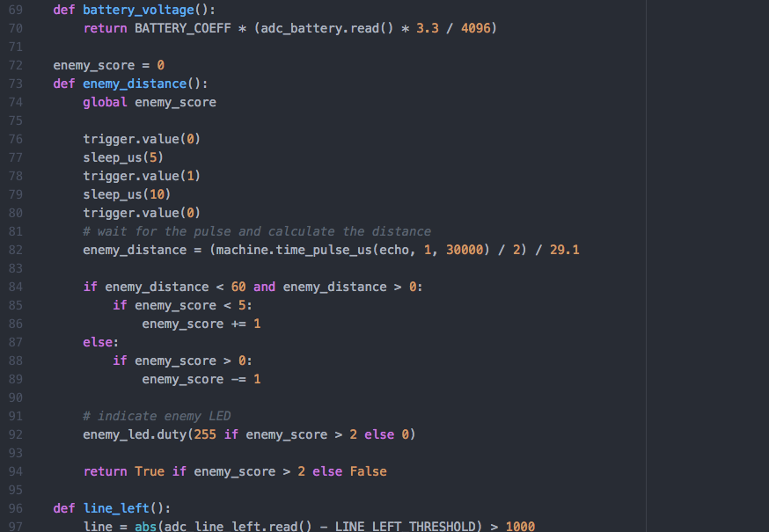Click line number 82 in gutter
The width and height of the screenshot is (769, 532).
(x=16, y=250)
